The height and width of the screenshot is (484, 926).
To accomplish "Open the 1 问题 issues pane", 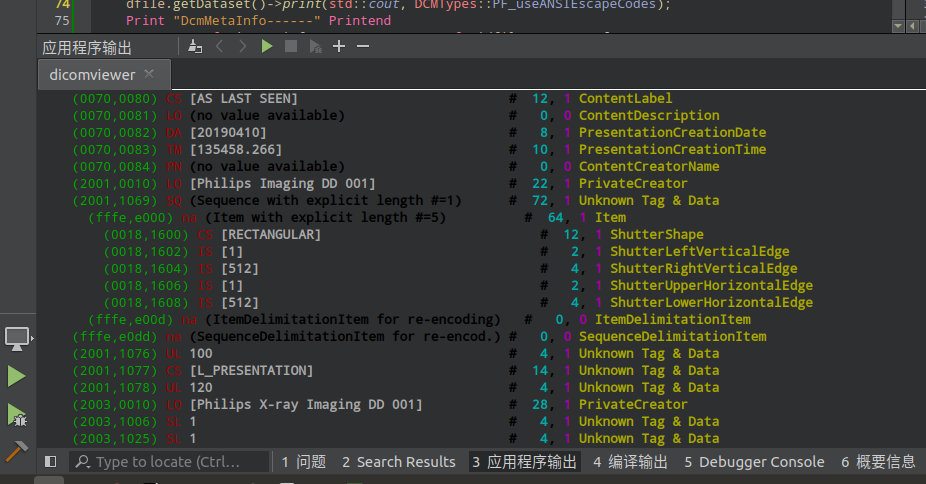I will click(x=304, y=462).
